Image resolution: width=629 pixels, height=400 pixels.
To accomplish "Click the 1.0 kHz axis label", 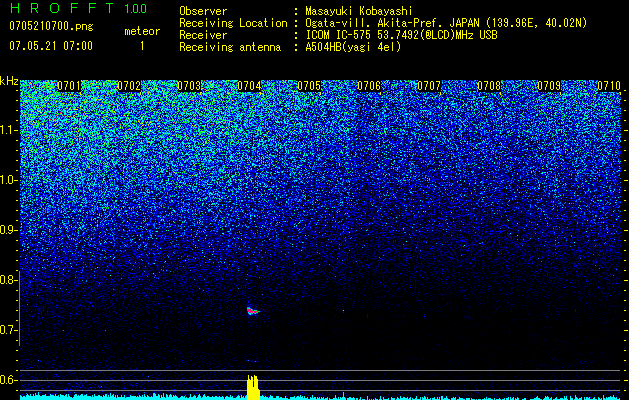I will (8, 180).
